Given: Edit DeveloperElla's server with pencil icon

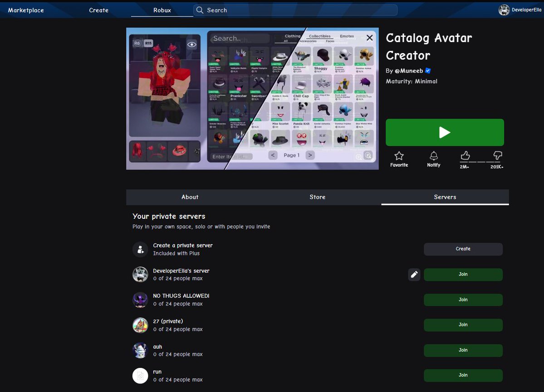Looking at the screenshot, I should pyautogui.click(x=414, y=274).
